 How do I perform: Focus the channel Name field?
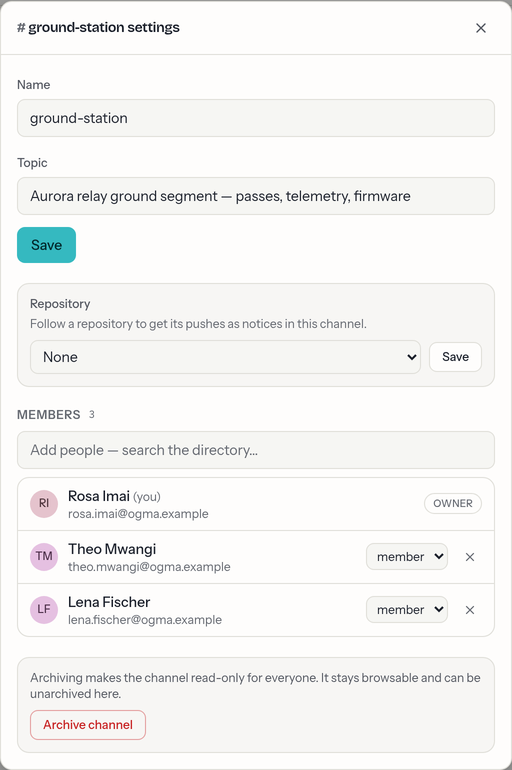pos(256,118)
